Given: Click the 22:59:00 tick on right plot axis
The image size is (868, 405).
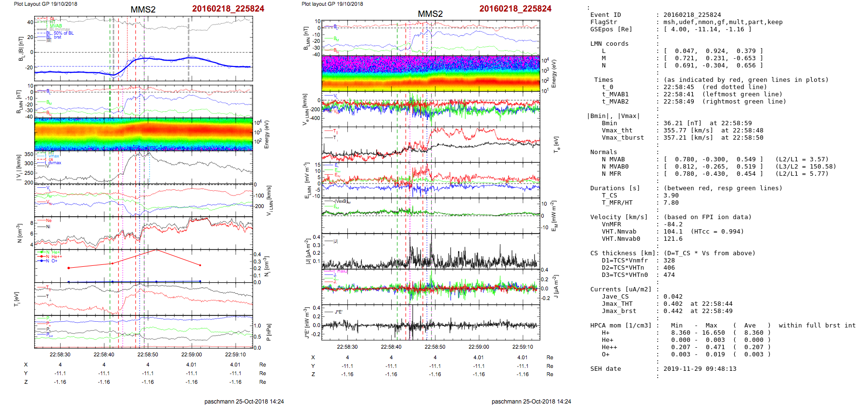Looking at the screenshot, I should pos(479,347).
